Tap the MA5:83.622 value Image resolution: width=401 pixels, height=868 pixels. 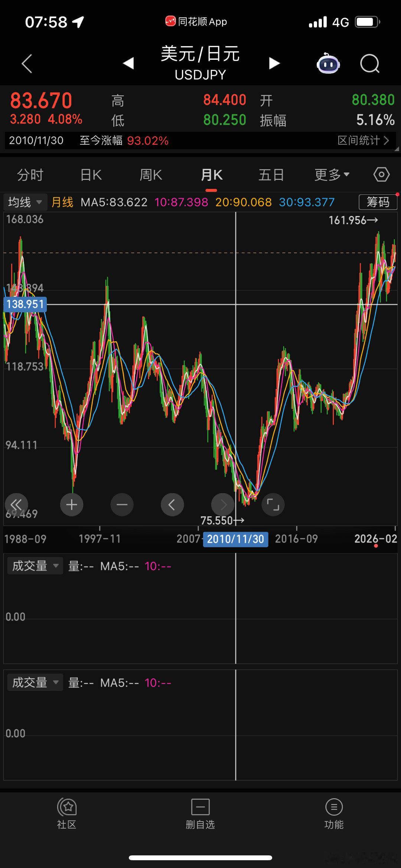(x=114, y=202)
